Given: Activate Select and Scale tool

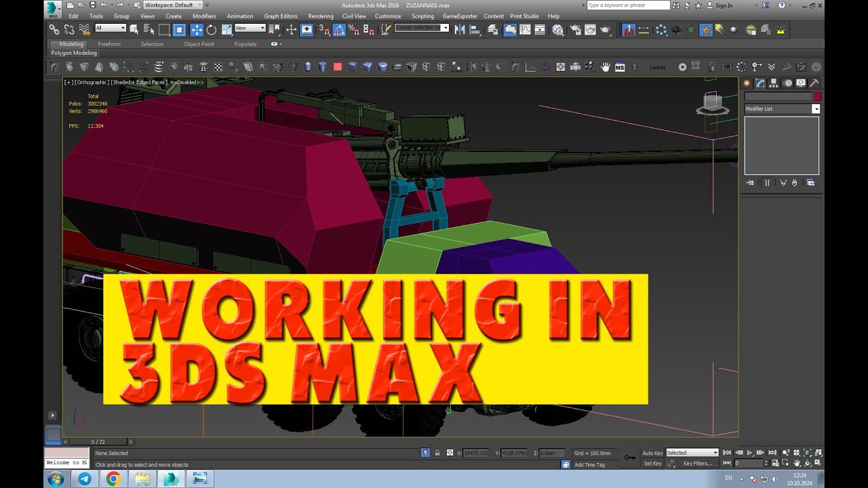Looking at the screenshot, I should click(x=226, y=30).
